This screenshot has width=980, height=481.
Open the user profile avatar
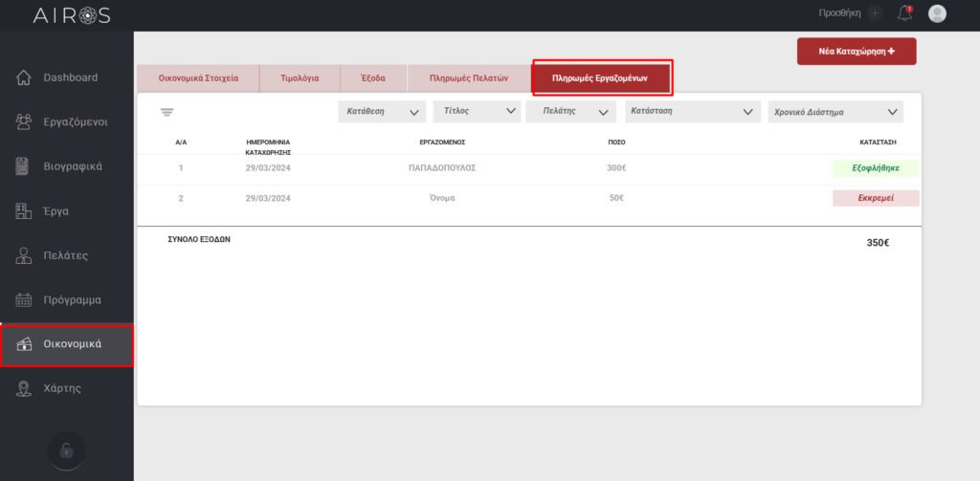point(937,13)
